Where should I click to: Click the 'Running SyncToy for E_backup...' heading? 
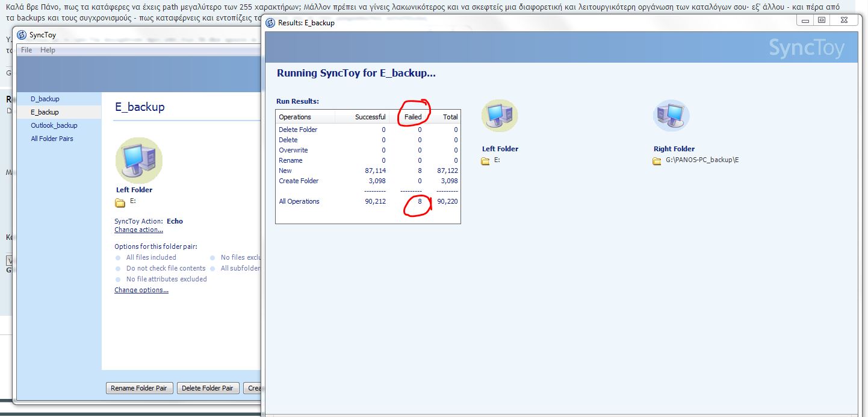[x=356, y=73]
